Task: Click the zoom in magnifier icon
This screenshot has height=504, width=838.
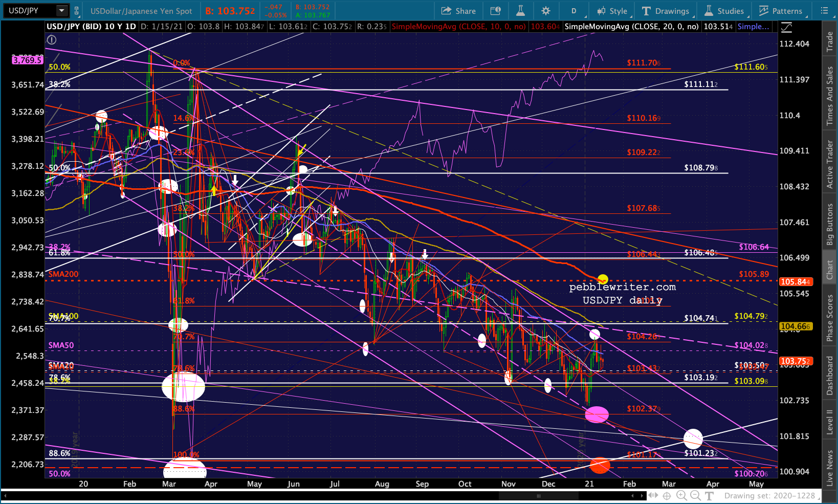Action: (681, 495)
